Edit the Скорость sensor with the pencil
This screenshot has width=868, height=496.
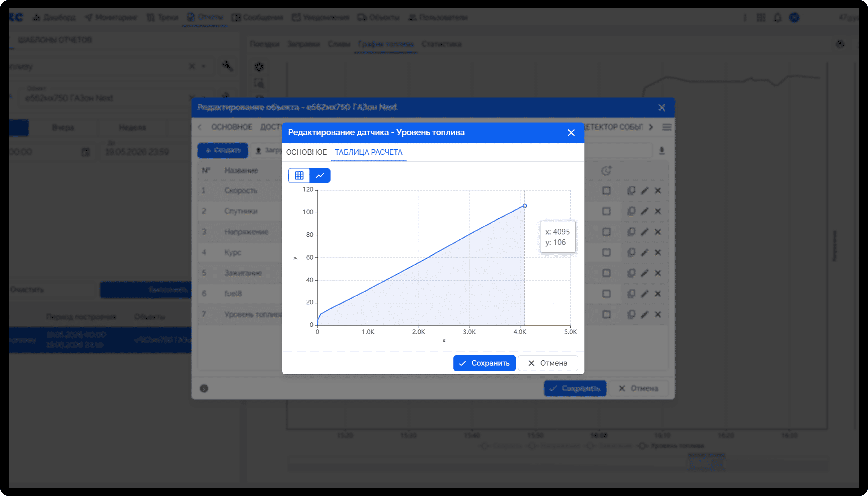pyautogui.click(x=644, y=191)
